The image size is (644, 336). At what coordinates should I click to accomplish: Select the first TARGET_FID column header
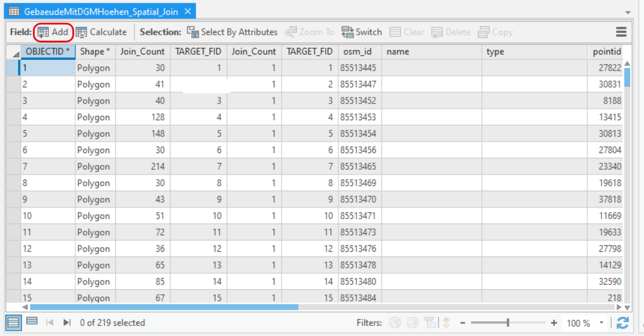click(x=199, y=52)
